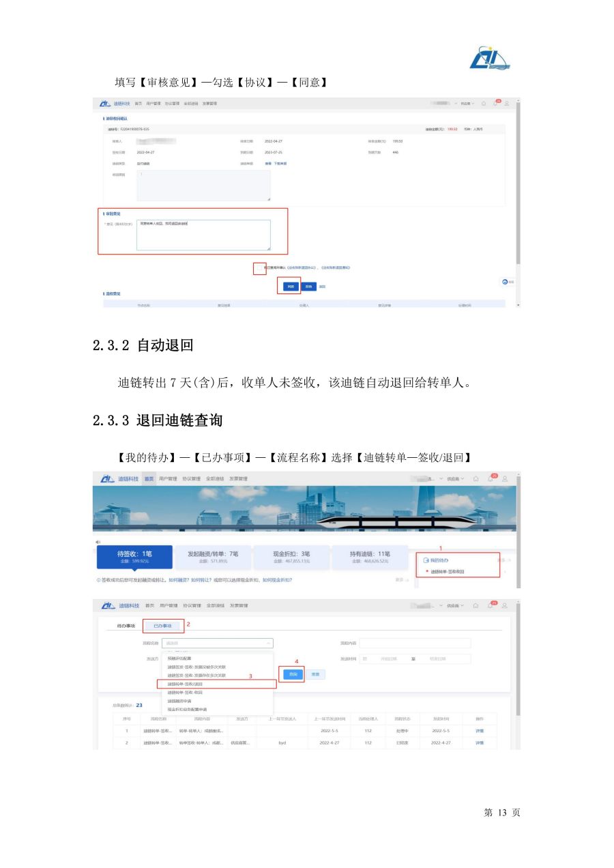This screenshot has height=868, width=614.
Task: Click the 迪链科技 logo in the bottom screenshot
Action: (x=119, y=605)
